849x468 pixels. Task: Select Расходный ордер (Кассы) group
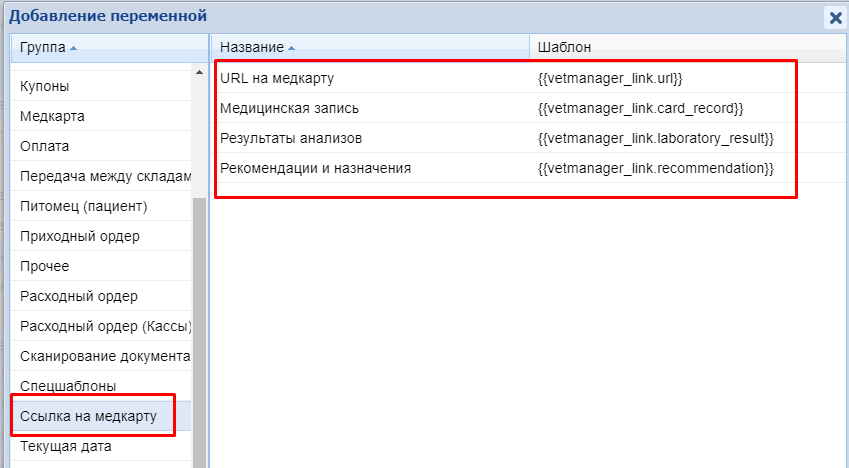(104, 326)
